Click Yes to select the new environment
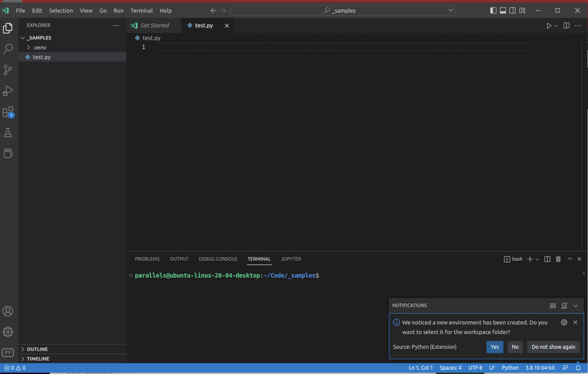This screenshot has width=588, height=374. [495, 347]
